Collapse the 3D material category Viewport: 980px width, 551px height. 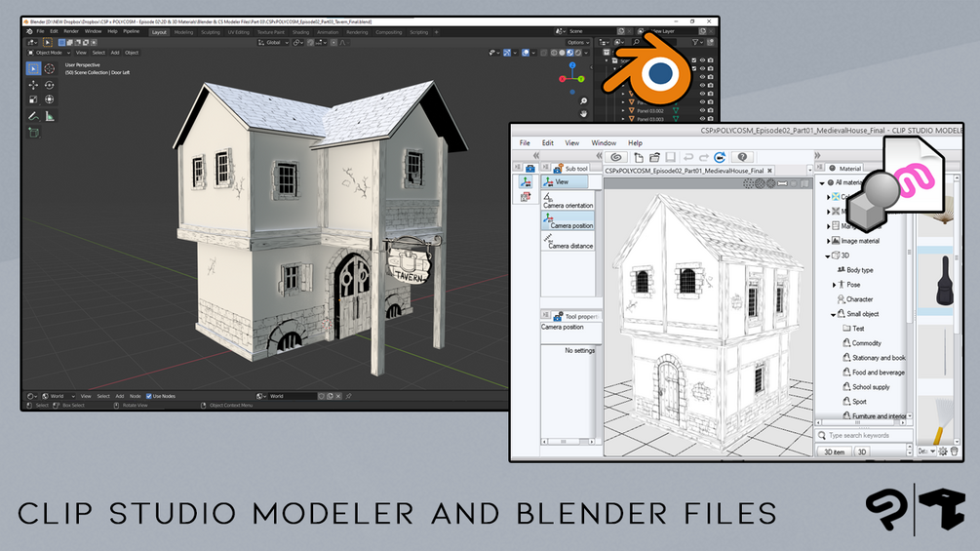click(x=828, y=256)
